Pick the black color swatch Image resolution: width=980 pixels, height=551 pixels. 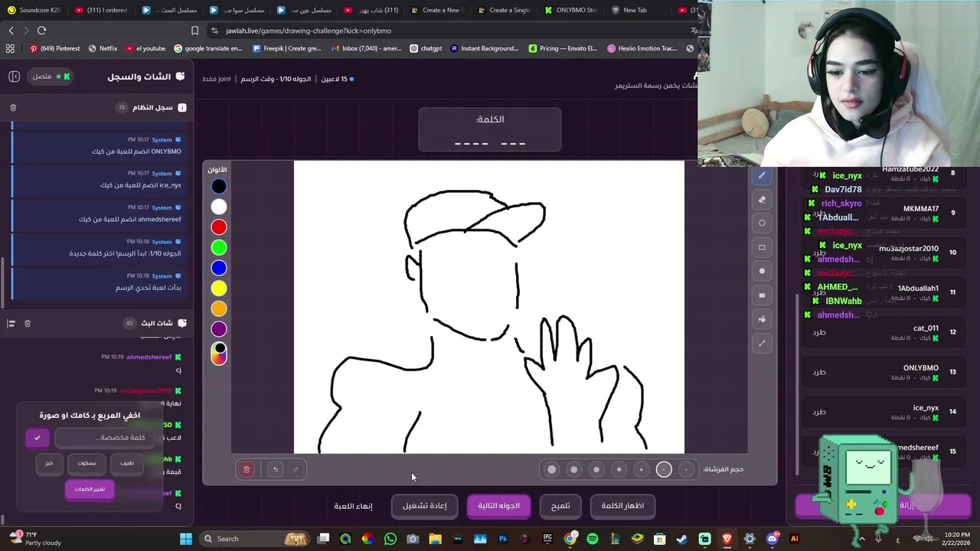pos(219,186)
